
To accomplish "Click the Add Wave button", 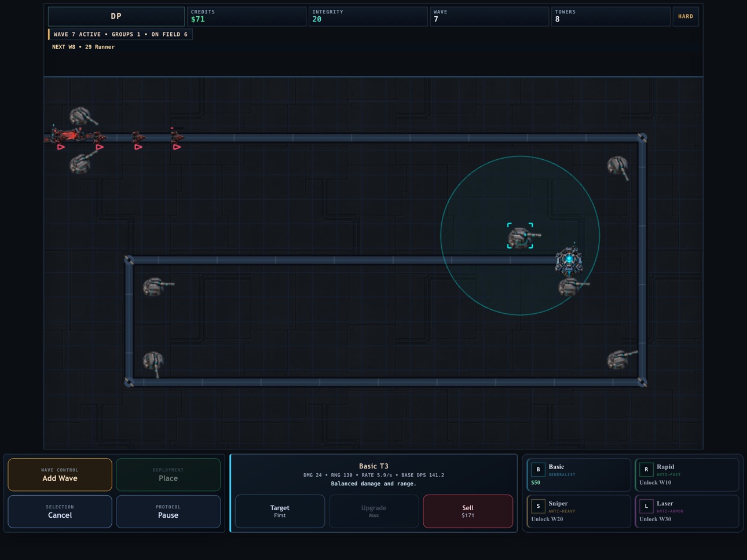I will coord(60,474).
